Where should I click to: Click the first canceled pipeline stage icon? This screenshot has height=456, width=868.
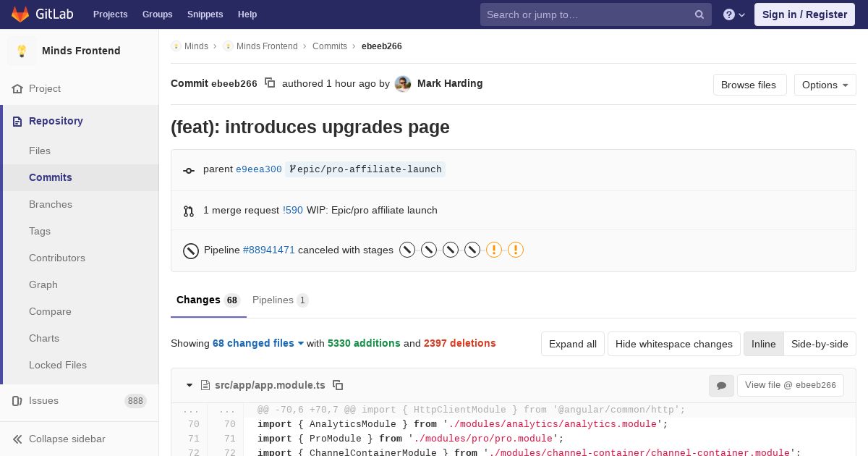point(407,250)
